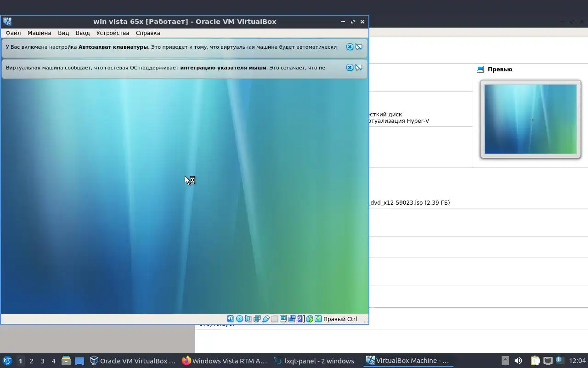This screenshot has width=588, height=368.
Task: Switch to virtual desktop 4
Action: (53, 361)
